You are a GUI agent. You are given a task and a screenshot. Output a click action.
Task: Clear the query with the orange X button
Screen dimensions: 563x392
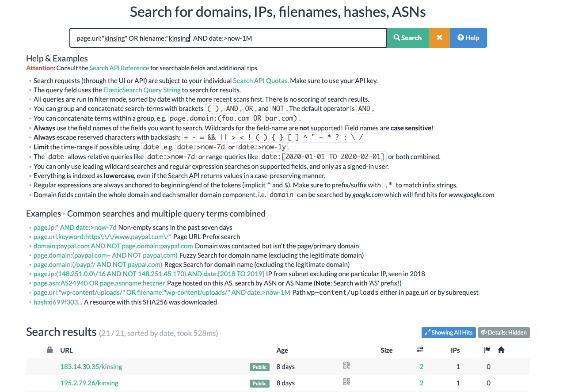tap(439, 38)
